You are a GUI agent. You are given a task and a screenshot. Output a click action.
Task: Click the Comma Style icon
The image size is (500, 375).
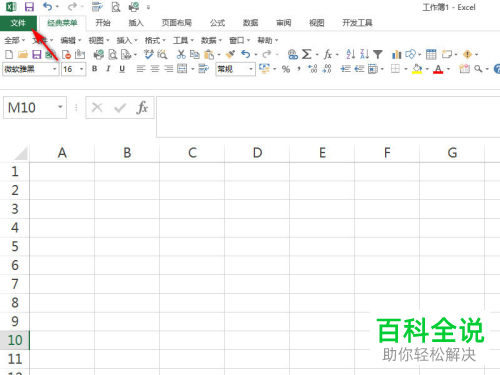point(299,69)
